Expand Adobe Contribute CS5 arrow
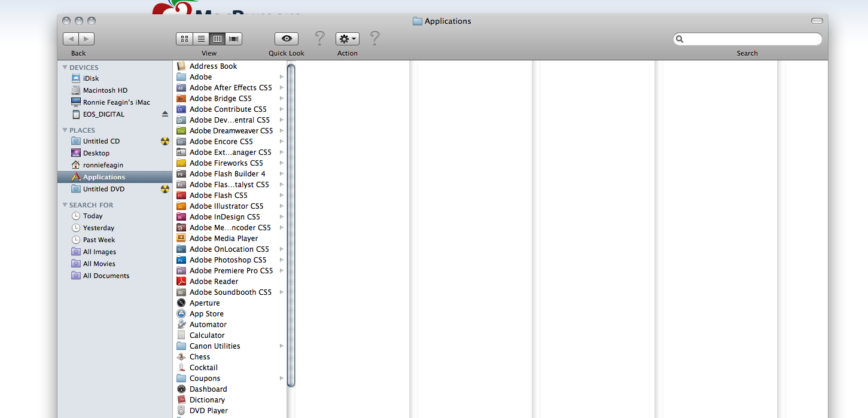The image size is (868, 418). click(281, 109)
